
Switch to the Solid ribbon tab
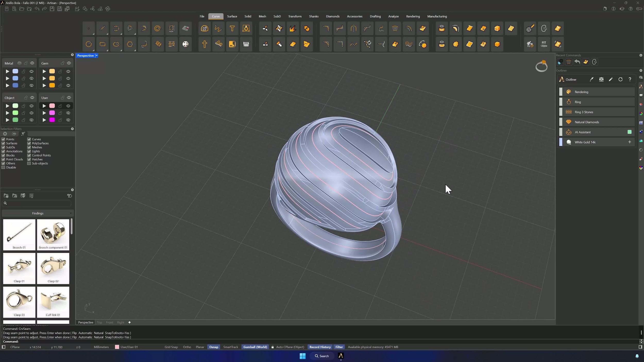(x=248, y=16)
